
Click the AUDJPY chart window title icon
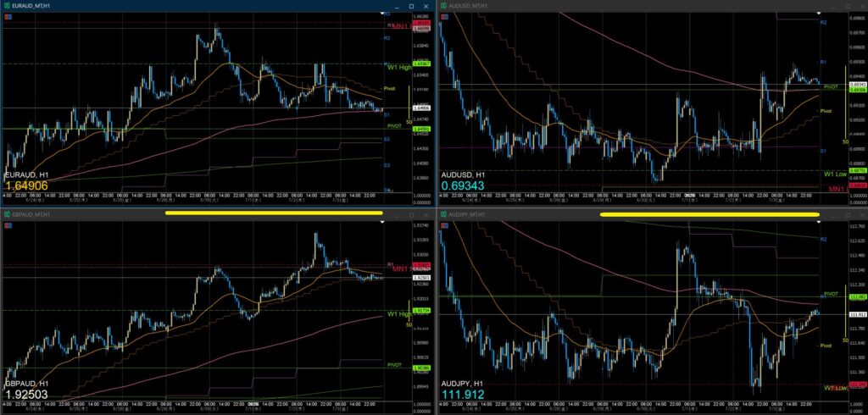(443, 214)
